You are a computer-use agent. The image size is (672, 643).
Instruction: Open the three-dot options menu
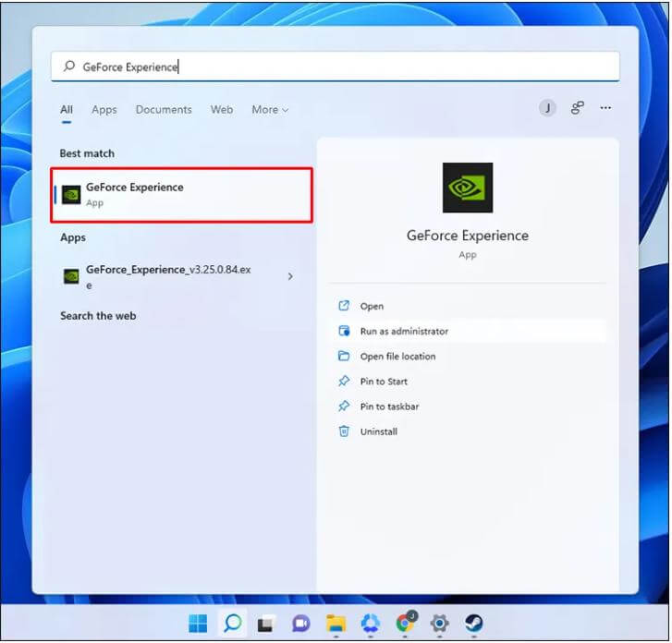pyautogui.click(x=605, y=107)
